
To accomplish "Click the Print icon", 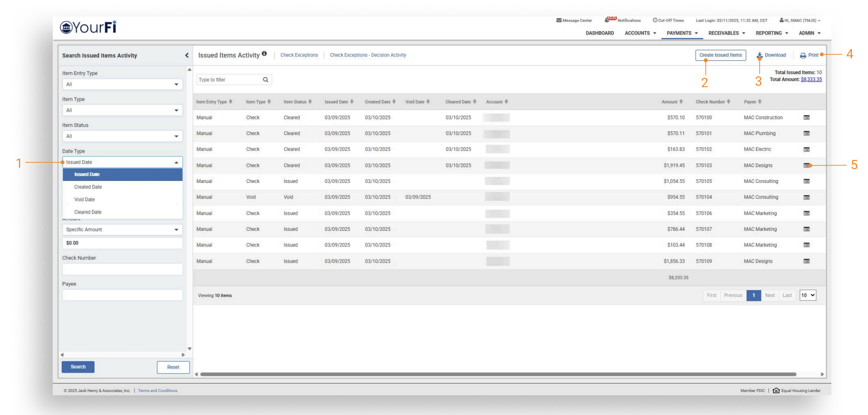I will (x=803, y=56).
